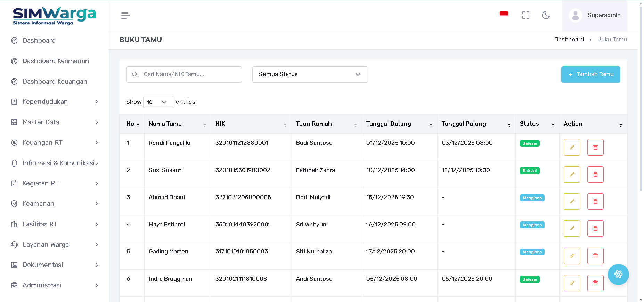Toggle dark mode with moon icon

546,15
